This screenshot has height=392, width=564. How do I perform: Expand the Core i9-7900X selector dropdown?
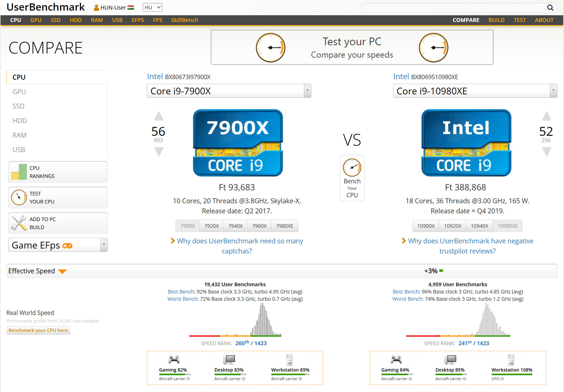pos(307,91)
